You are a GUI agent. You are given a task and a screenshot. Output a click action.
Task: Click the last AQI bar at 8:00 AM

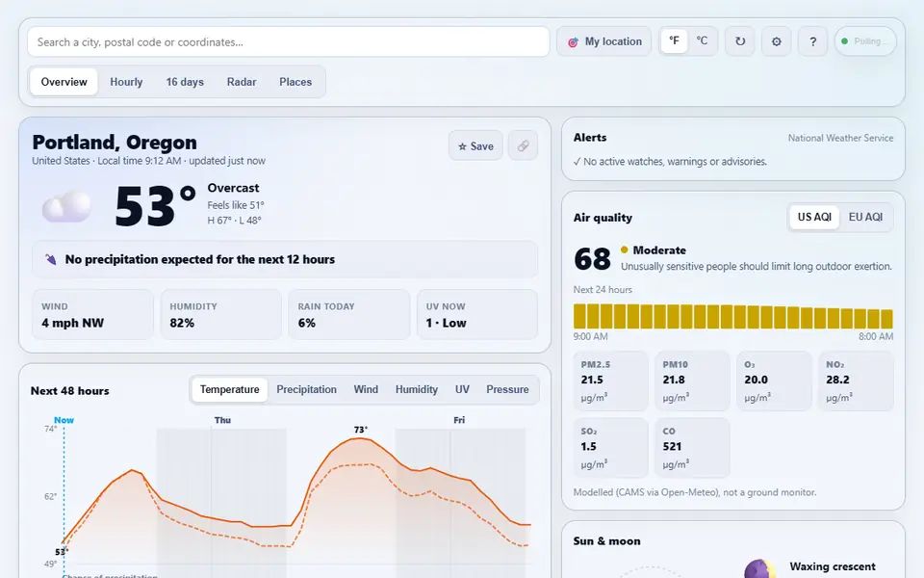coord(886,319)
